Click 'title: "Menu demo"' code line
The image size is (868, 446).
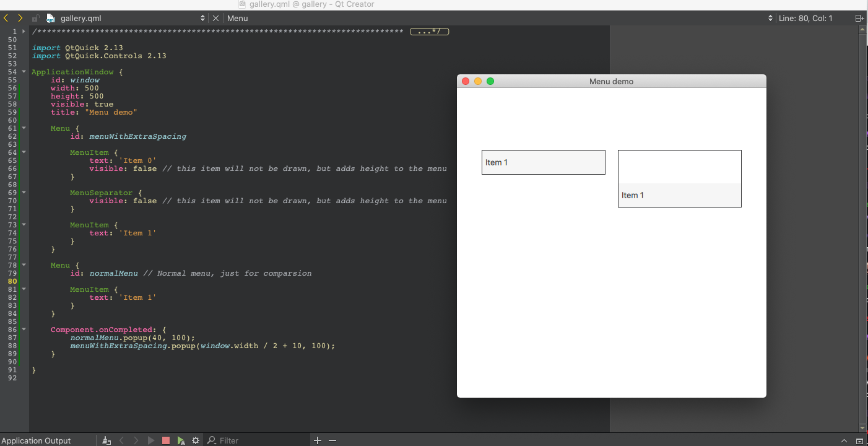[94, 112]
